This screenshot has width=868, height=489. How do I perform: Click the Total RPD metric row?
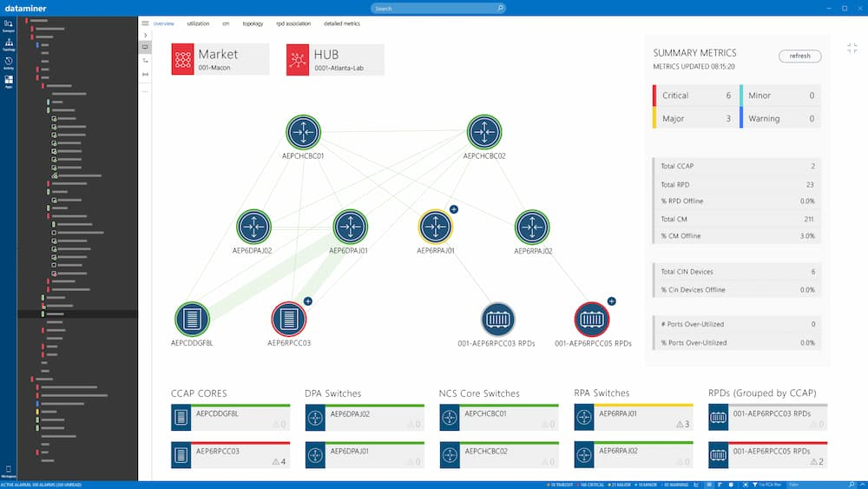coord(736,184)
